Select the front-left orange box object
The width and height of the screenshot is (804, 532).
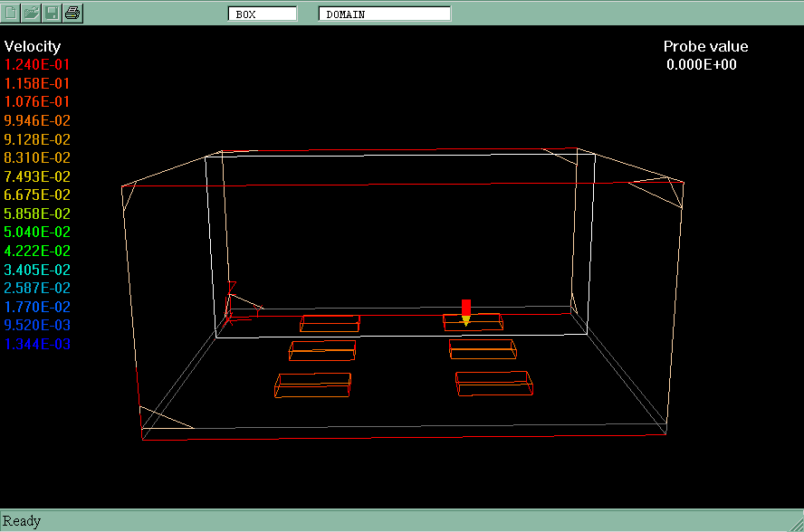(x=313, y=385)
